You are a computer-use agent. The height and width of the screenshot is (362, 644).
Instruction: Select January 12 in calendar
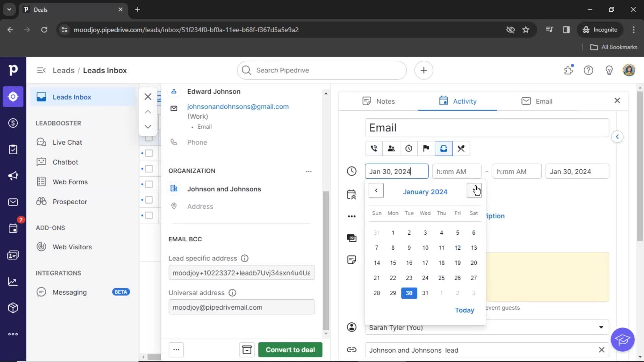point(458,248)
